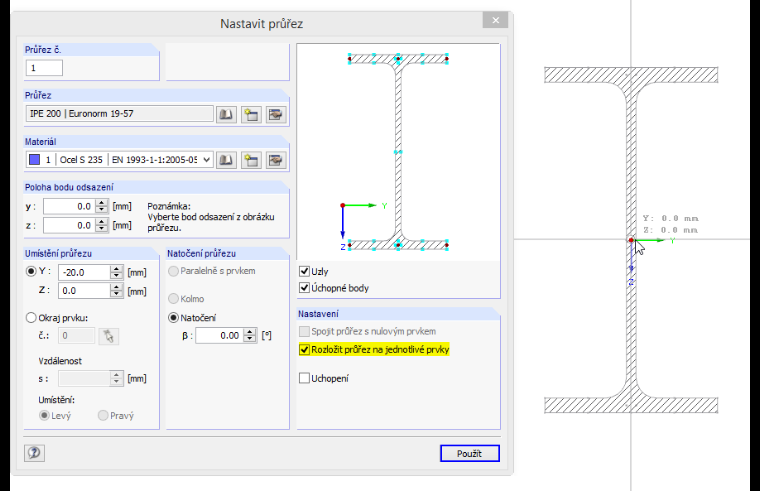The image size is (760, 491).
Task: Click the blue material color swatch
Action: pos(34,159)
